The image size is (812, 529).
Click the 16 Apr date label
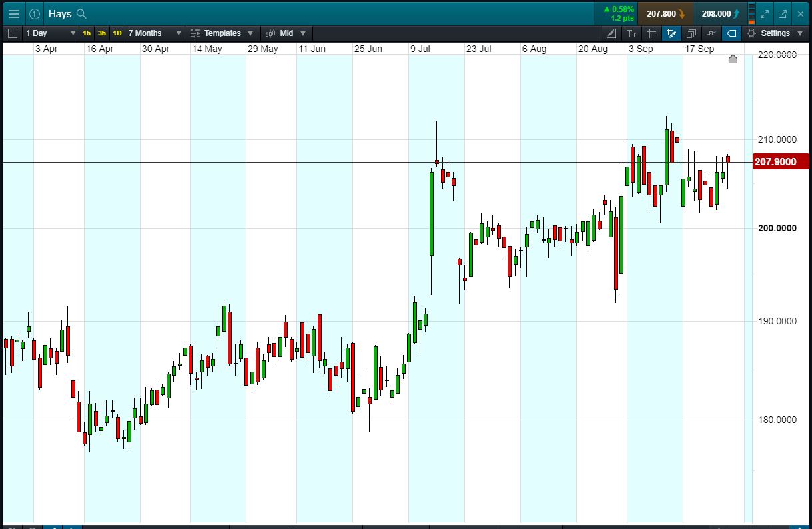(x=99, y=49)
